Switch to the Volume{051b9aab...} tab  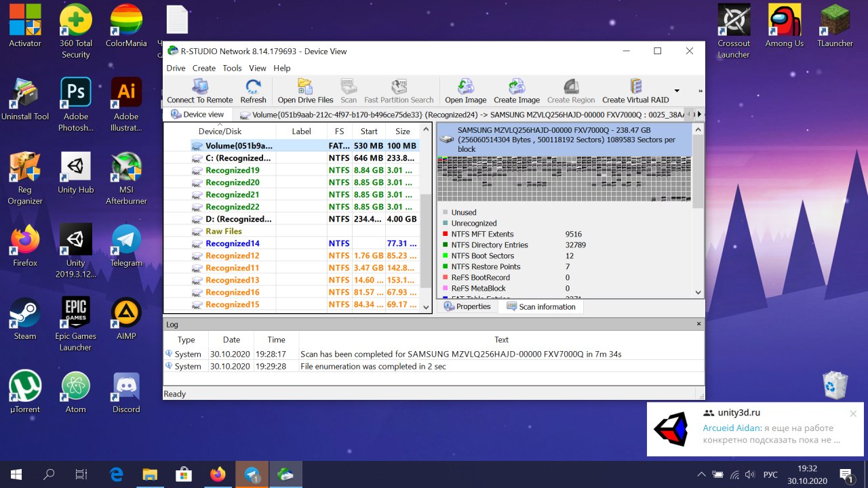(x=461, y=115)
